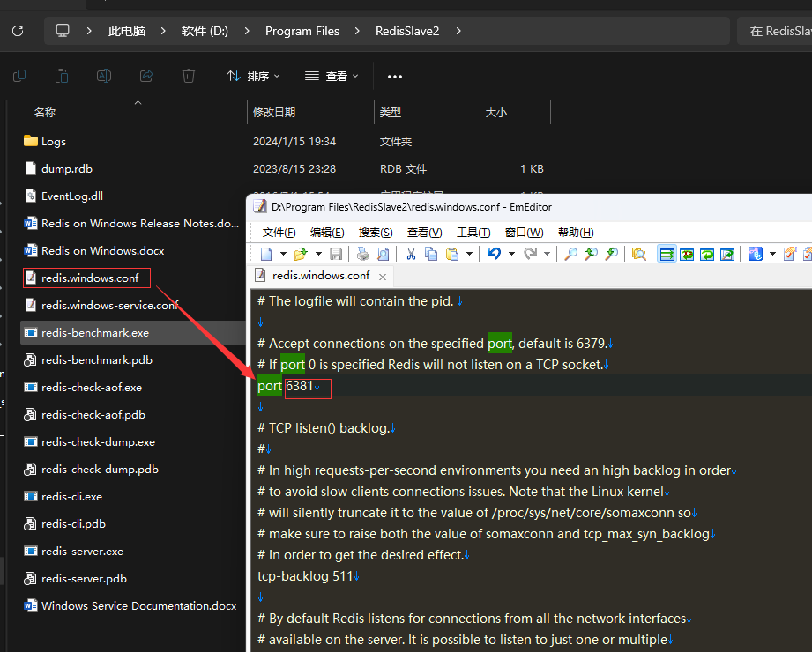The height and width of the screenshot is (652, 812).
Task: Click the New file icon in EmEditor
Action: tap(266, 254)
